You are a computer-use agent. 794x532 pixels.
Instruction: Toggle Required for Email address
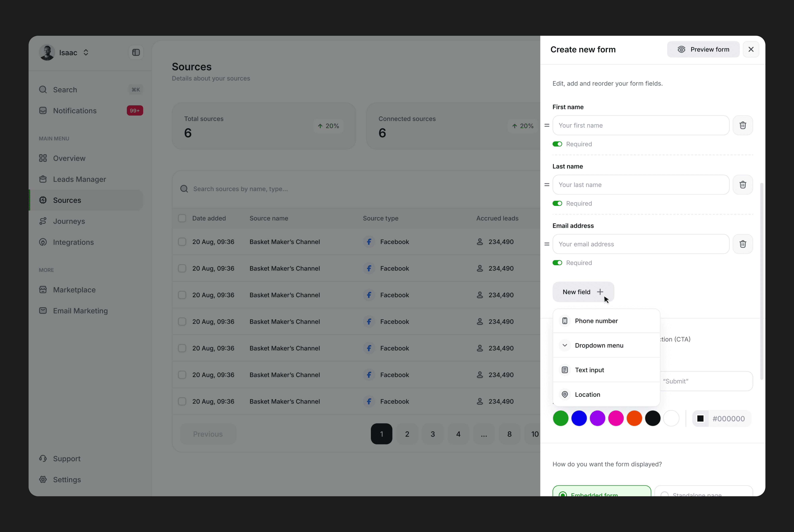point(557,263)
